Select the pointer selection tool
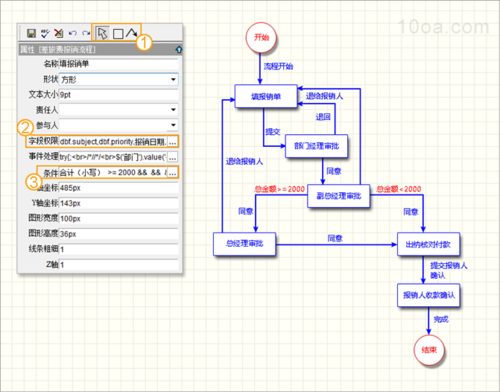This screenshot has height=392, width=500. tap(102, 33)
